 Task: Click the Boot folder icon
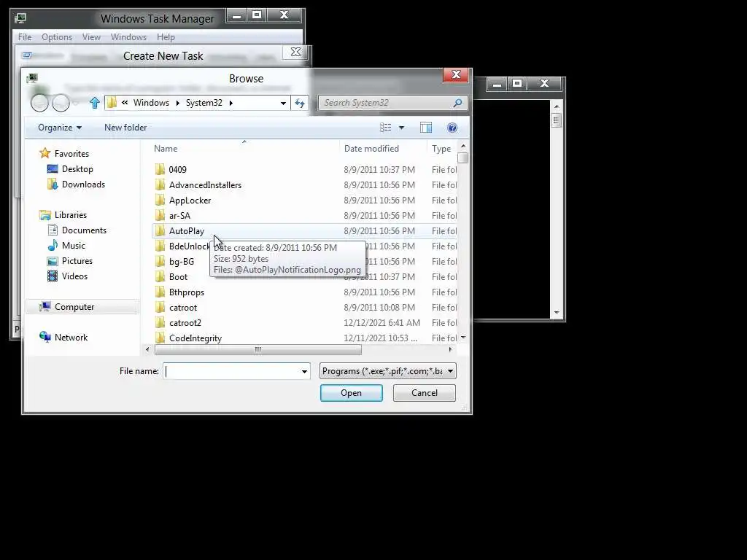(160, 276)
